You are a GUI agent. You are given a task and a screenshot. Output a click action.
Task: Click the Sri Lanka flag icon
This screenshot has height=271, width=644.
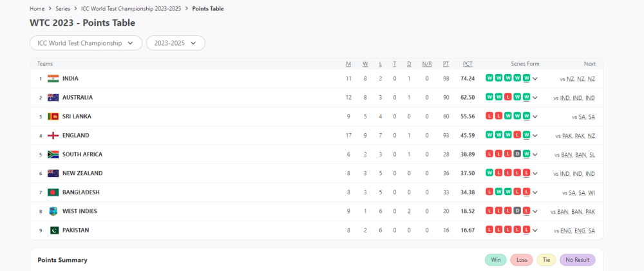(53, 117)
